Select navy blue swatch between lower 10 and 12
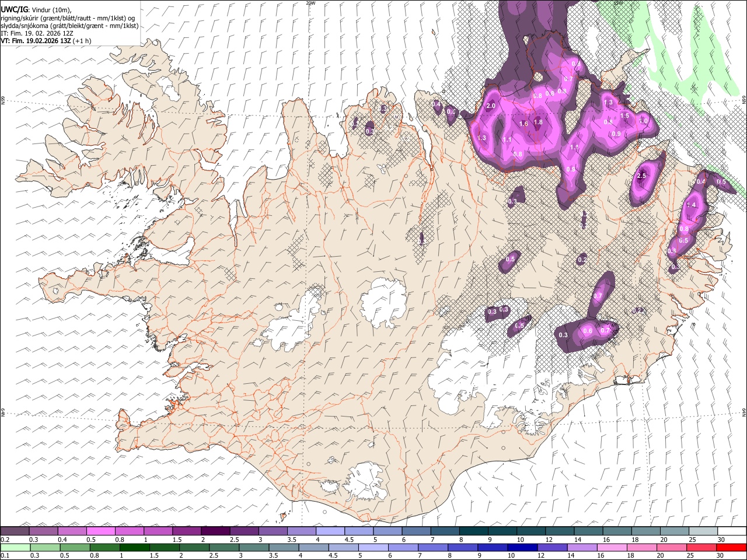 pyautogui.click(x=522, y=548)
